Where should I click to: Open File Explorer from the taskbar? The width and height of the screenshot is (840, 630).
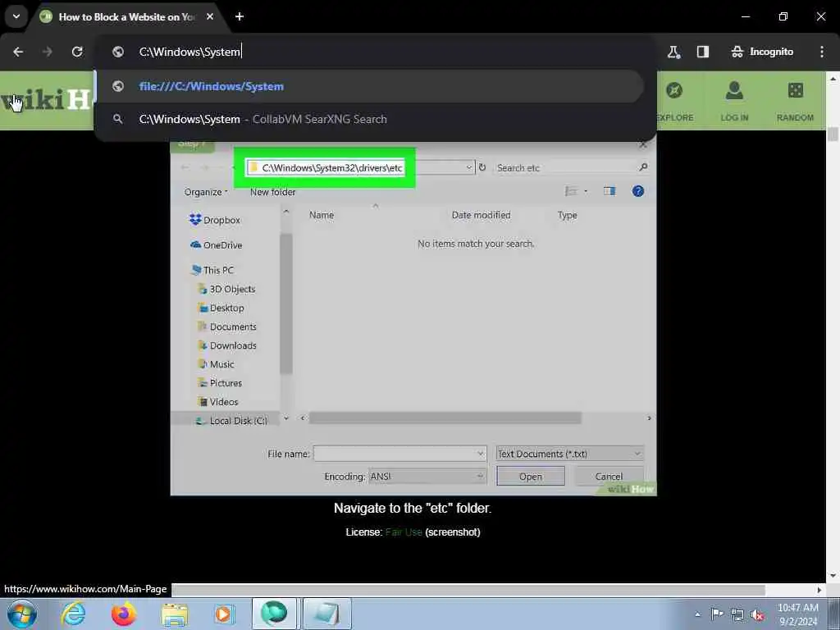tap(175, 614)
